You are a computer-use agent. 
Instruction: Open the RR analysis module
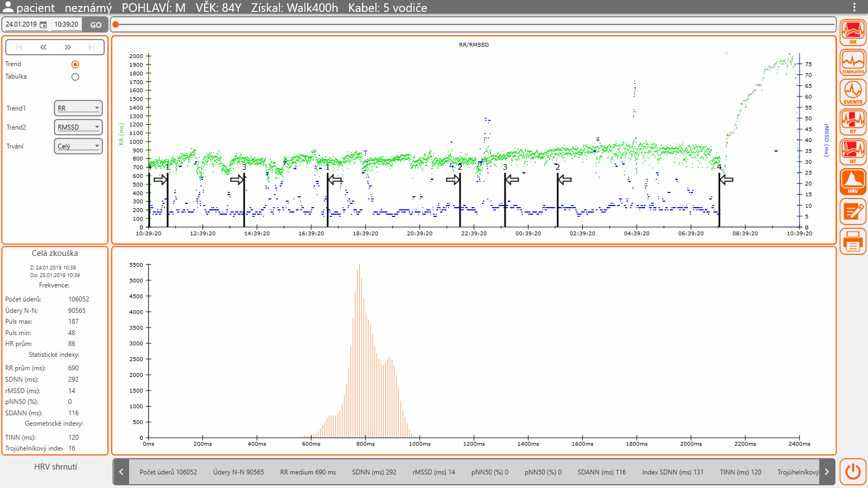coord(853,33)
